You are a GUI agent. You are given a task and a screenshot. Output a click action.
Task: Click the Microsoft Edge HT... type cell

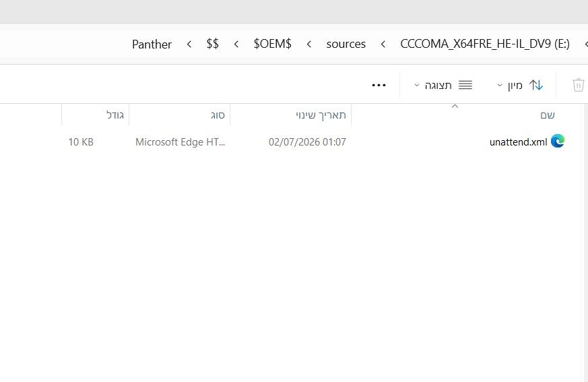(181, 142)
